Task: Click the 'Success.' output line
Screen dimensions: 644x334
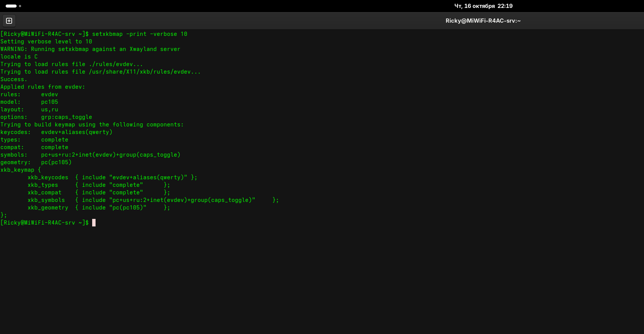Action: pyautogui.click(x=14, y=79)
